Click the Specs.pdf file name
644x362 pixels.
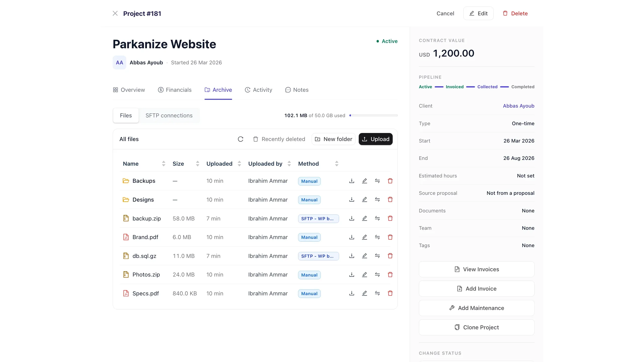pyautogui.click(x=146, y=293)
